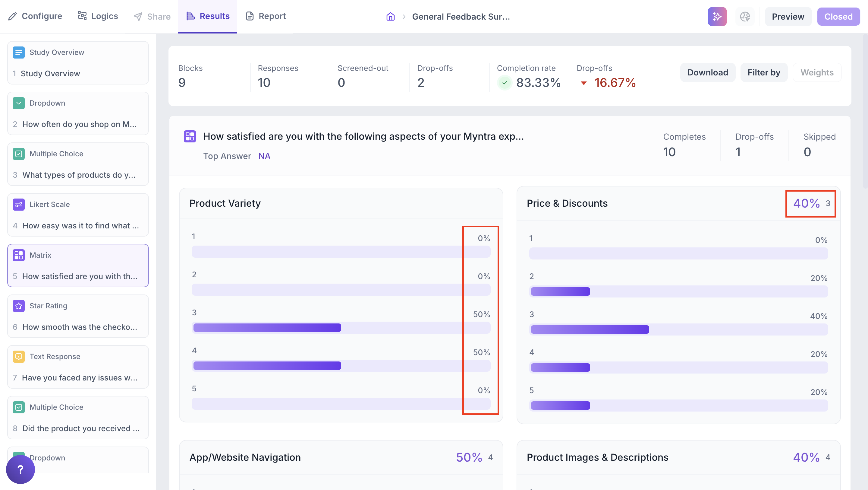Go to the Logics tab
The width and height of the screenshot is (868, 490).
click(x=98, y=16)
